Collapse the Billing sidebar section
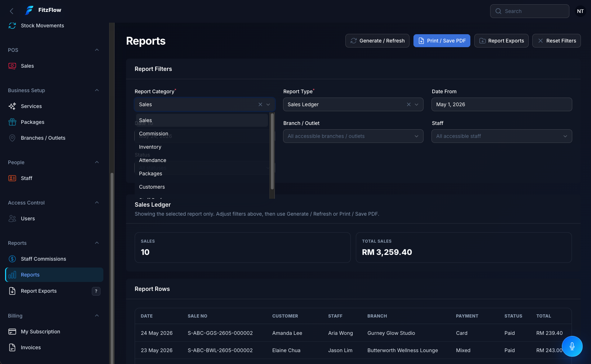Screen dimensions: 591x364 [97, 316]
